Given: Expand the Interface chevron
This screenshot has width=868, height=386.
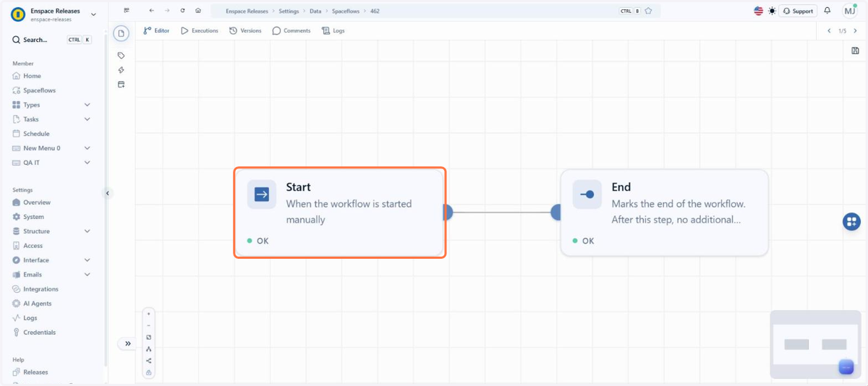Looking at the screenshot, I should 88,260.
